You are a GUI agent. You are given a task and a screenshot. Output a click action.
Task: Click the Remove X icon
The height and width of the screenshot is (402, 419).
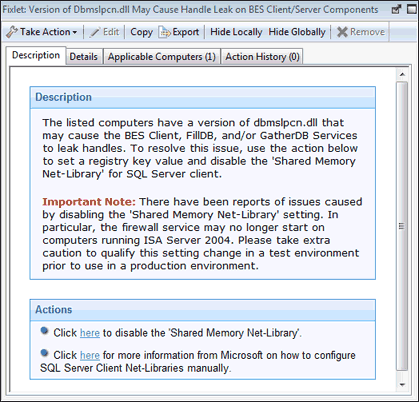tap(342, 32)
